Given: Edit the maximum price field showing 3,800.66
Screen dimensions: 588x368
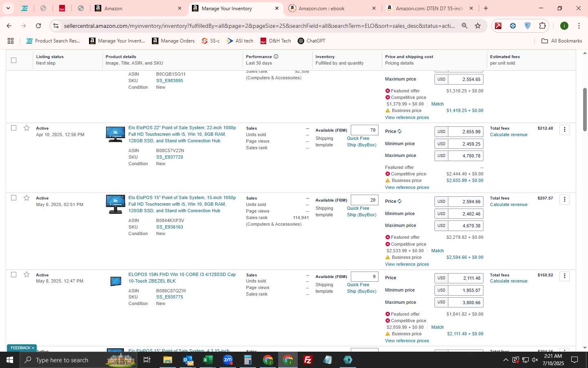Looking at the screenshot, I should [465, 303].
